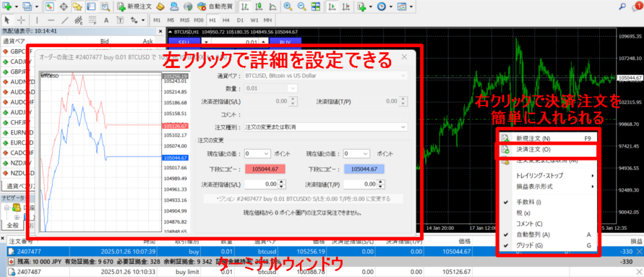The image size is (644, 277).
Task: Select the horizontal line drawing tool
Action: point(51,20)
